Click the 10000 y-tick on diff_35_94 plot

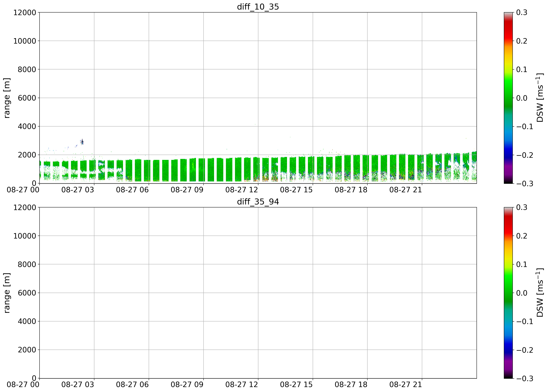[25, 236]
